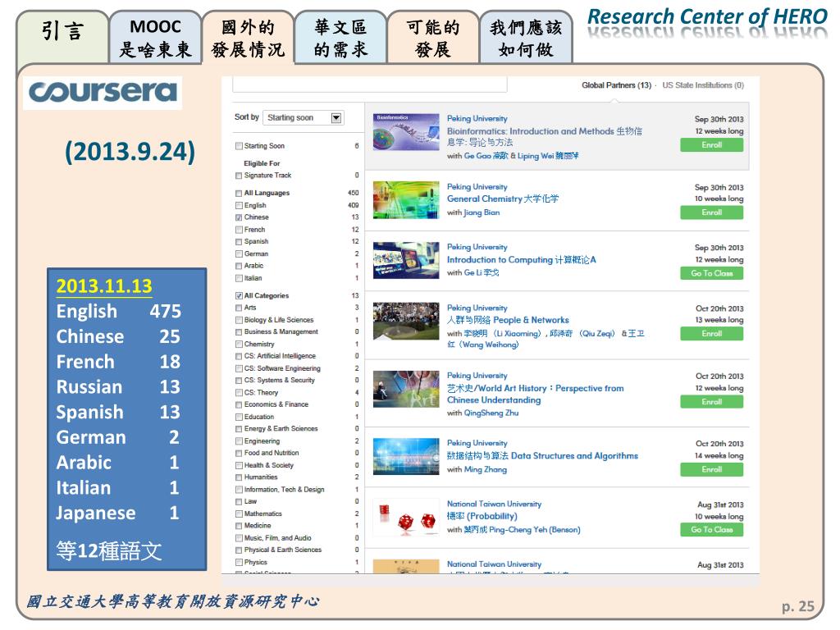This screenshot has height=630, width=840.
Task: Select the Spanish language checkbox
Action: (x=239, y=242)
